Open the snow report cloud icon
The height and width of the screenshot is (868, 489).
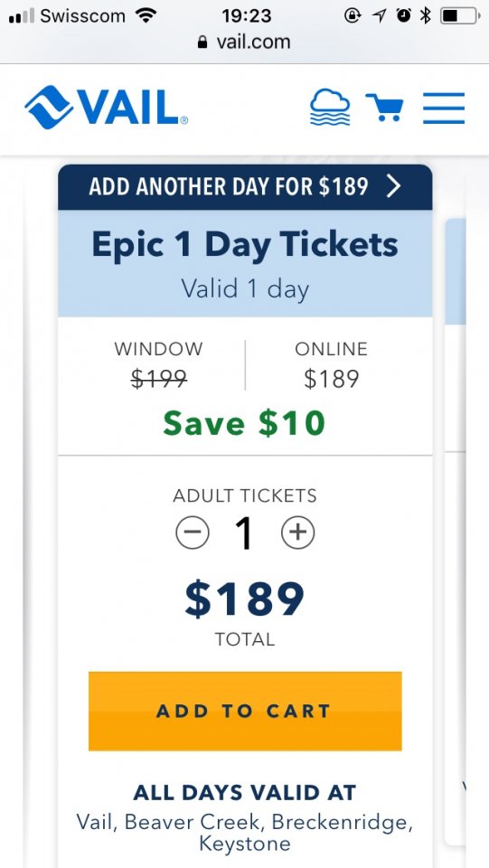pyautogui.click(x=330, y=108)
